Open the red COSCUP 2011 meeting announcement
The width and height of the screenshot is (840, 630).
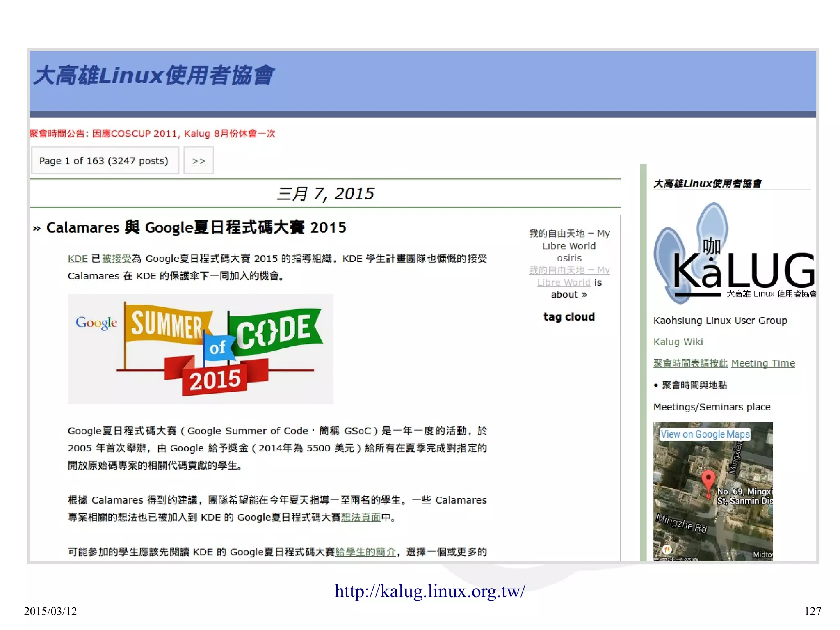153,133
